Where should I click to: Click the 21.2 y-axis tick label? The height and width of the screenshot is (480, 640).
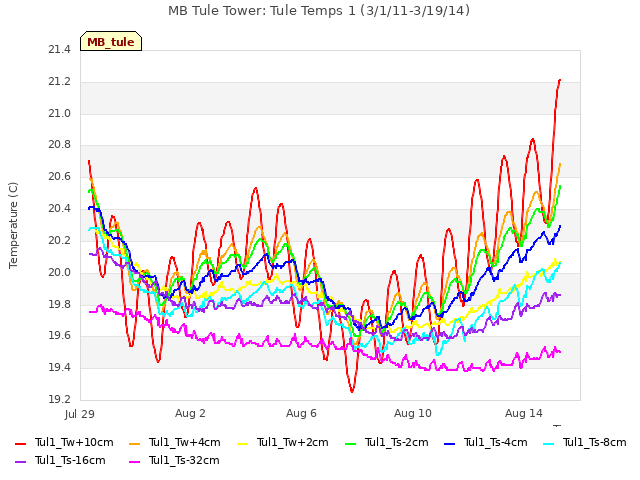point(59,82)
